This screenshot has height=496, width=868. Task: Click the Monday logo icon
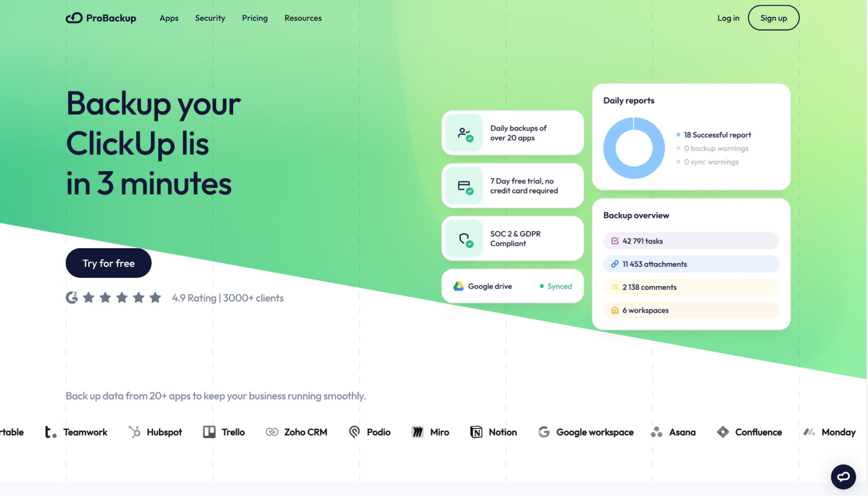[809, 432]
